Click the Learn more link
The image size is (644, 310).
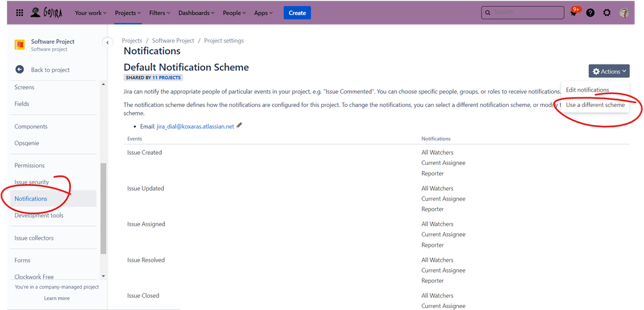click(57, 298)
